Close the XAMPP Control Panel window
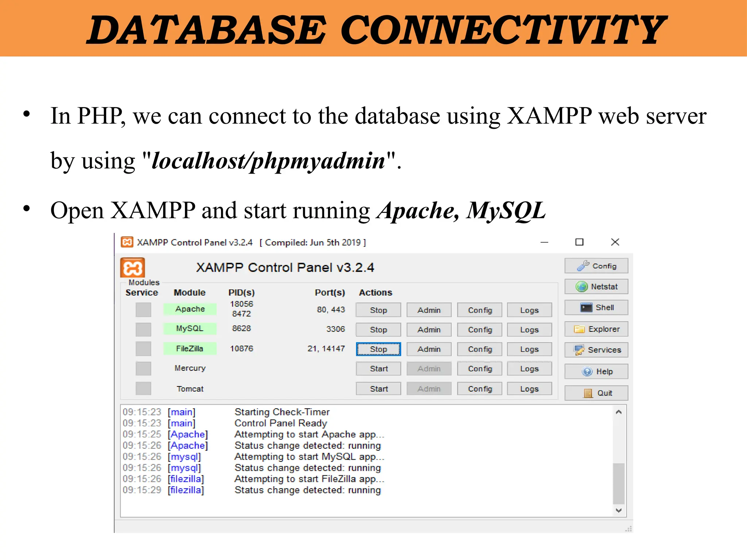Viewport: 747px width, 560px height. 615,242
